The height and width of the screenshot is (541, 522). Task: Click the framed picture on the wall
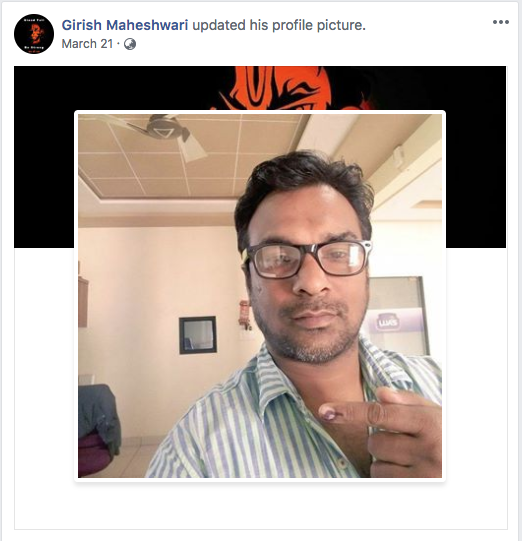[198, 335]
